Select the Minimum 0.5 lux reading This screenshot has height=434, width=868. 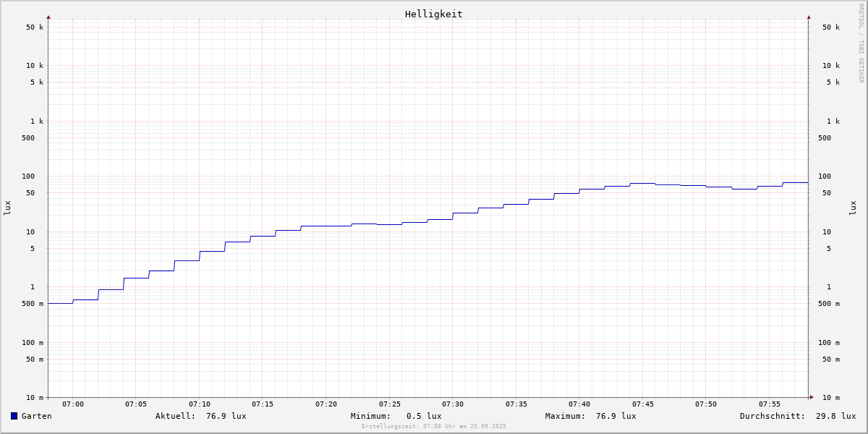pyautogui.click(x=423, y=416)
